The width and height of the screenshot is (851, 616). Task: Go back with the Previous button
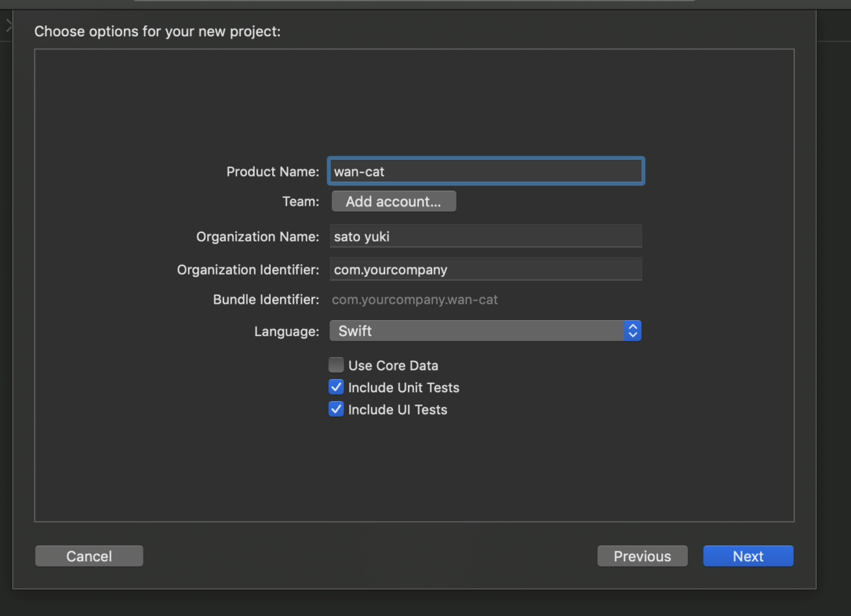point(642,556)
